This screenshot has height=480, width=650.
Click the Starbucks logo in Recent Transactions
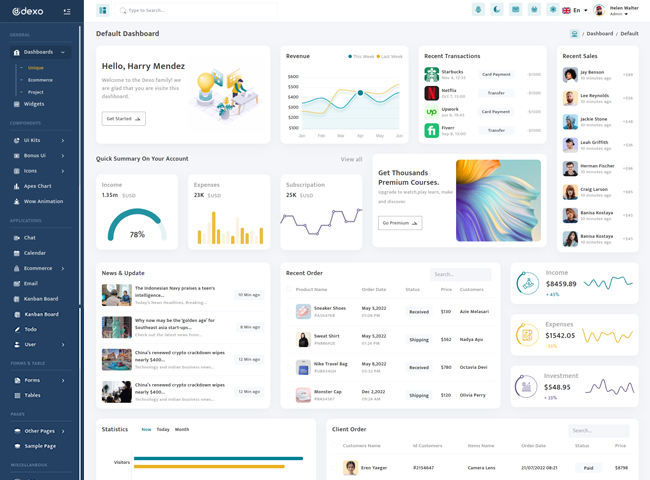pyautogui.click(x=431, y=74)
